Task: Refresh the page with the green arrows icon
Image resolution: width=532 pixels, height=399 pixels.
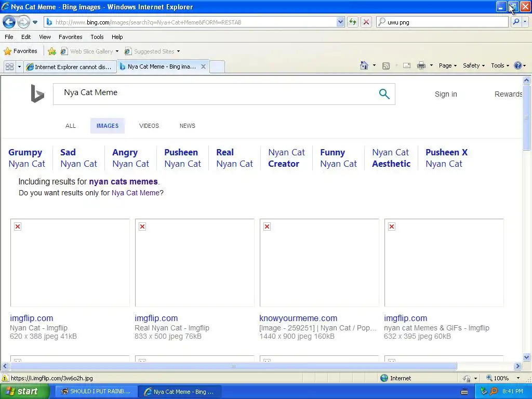Action: click(353, 22)
